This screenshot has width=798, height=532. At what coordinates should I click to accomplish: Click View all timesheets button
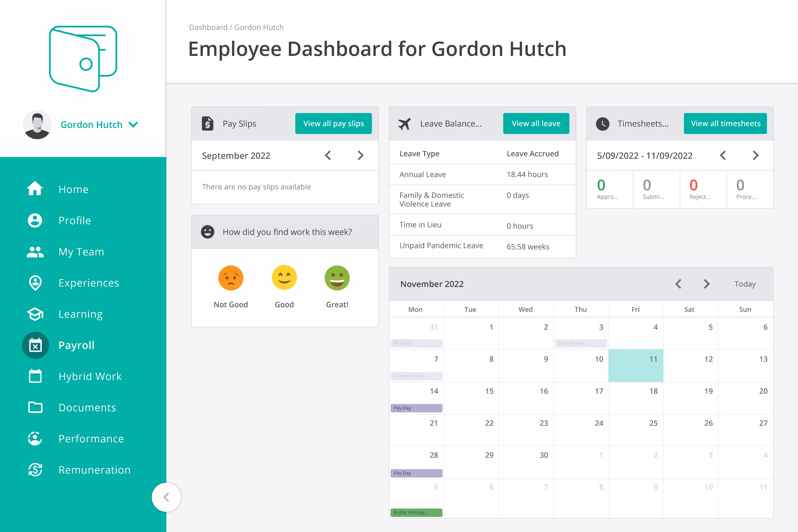pos(725,123)
